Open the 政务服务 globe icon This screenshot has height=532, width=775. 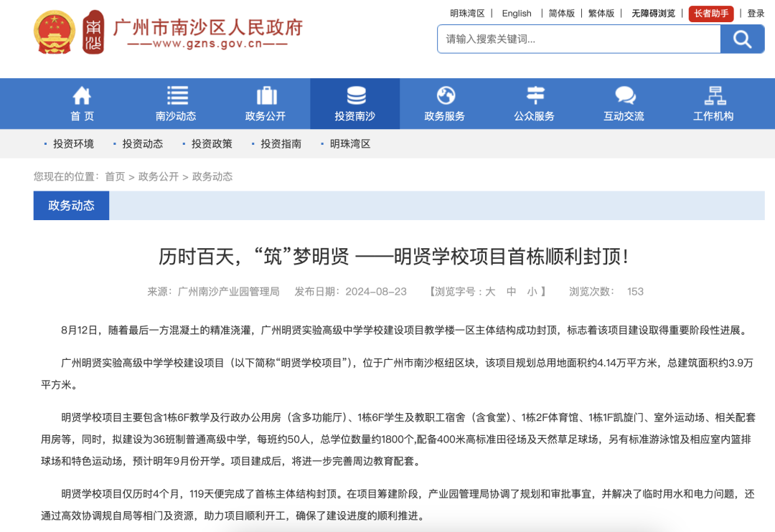(446, 95)
